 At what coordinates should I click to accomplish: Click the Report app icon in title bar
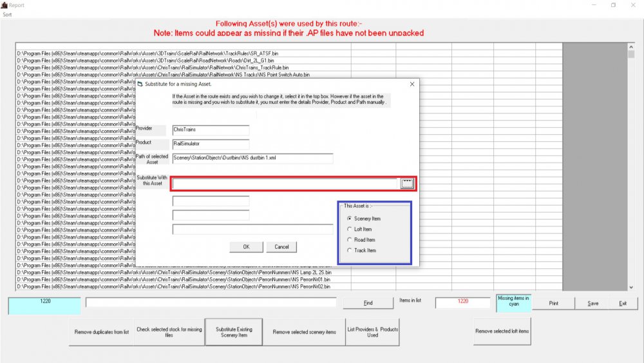coord(5,5)
